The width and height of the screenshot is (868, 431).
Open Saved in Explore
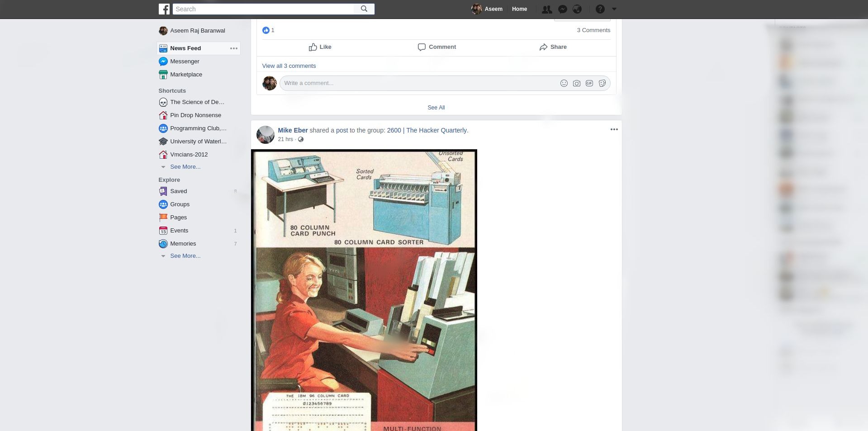point(178,191)
